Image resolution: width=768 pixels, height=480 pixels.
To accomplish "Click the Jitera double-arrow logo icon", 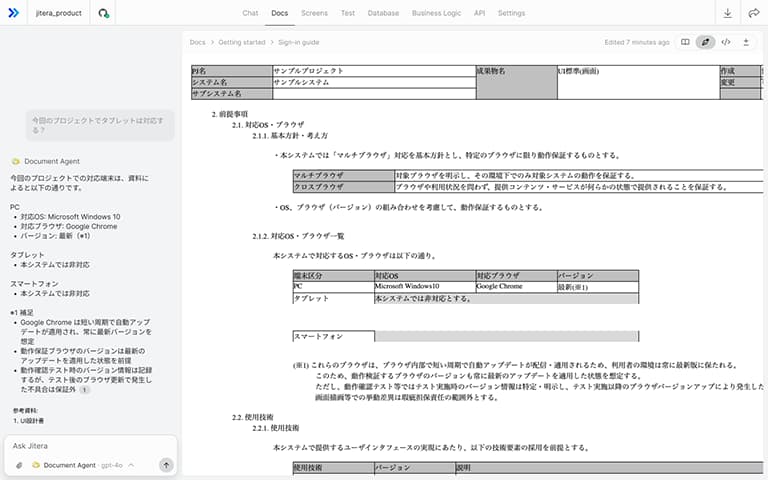I will [x=14, y=13].
